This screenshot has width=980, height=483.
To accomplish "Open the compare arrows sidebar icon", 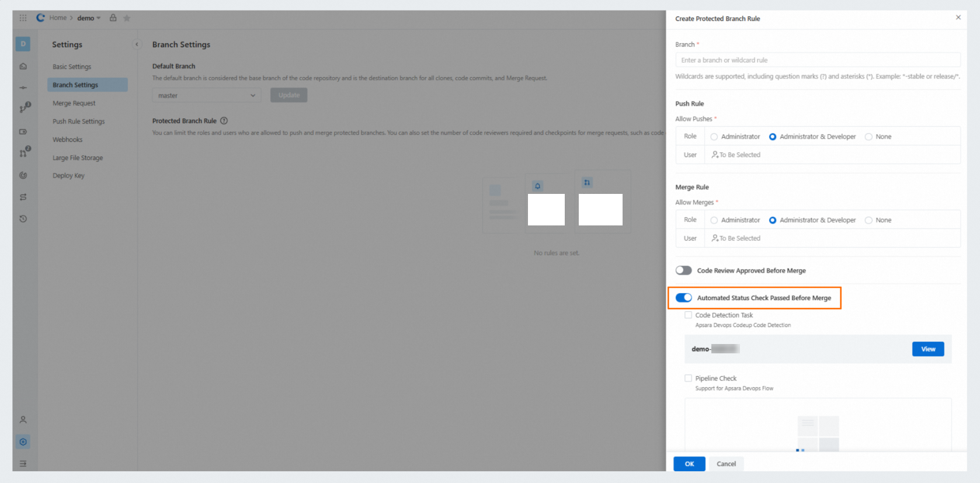I will point(23,197).
